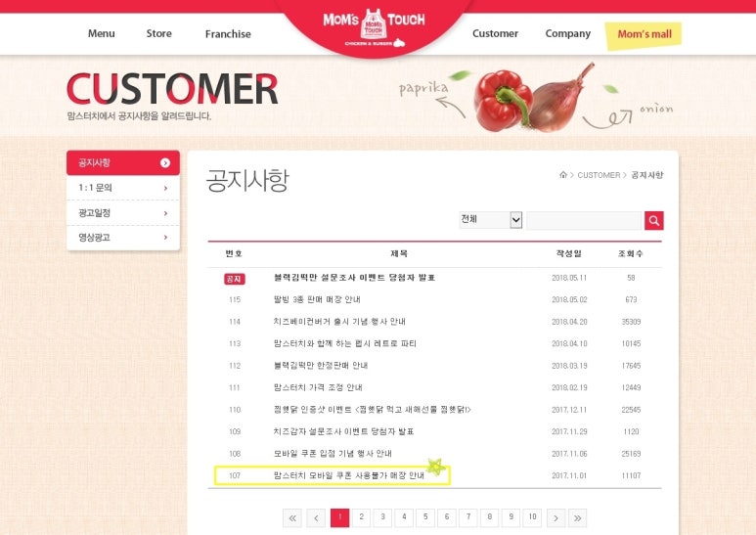
Task: Open the 전체 search category dropdown
Action: click(x=490, y=220)
